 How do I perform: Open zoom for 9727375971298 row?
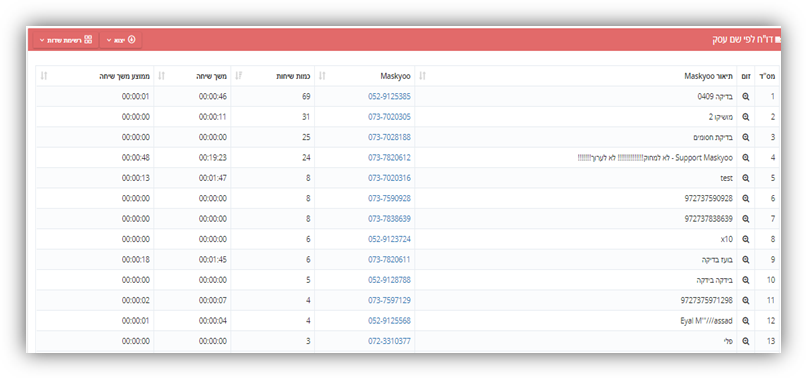pos(745,300)
